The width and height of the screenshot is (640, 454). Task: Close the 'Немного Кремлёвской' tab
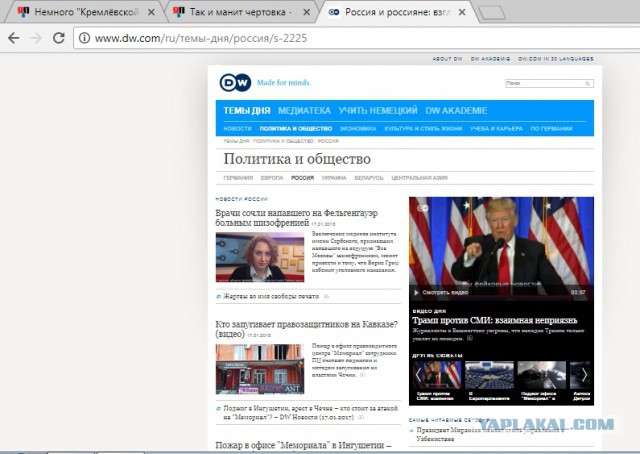pos(151,12)
